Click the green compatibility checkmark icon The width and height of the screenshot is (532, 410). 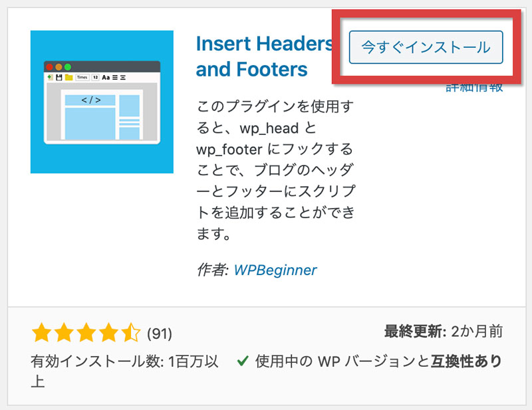[243, 362]
